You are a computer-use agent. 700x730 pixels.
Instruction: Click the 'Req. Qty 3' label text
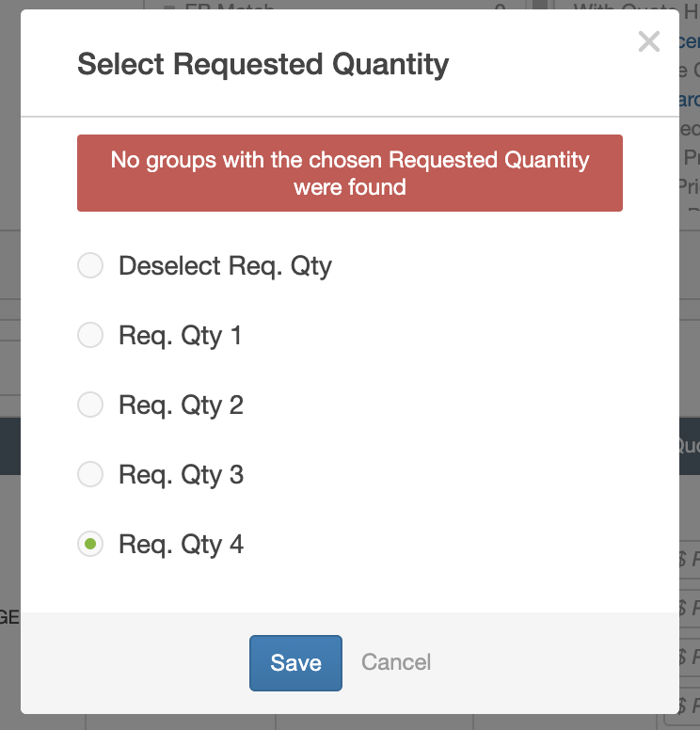click(181, 475)
